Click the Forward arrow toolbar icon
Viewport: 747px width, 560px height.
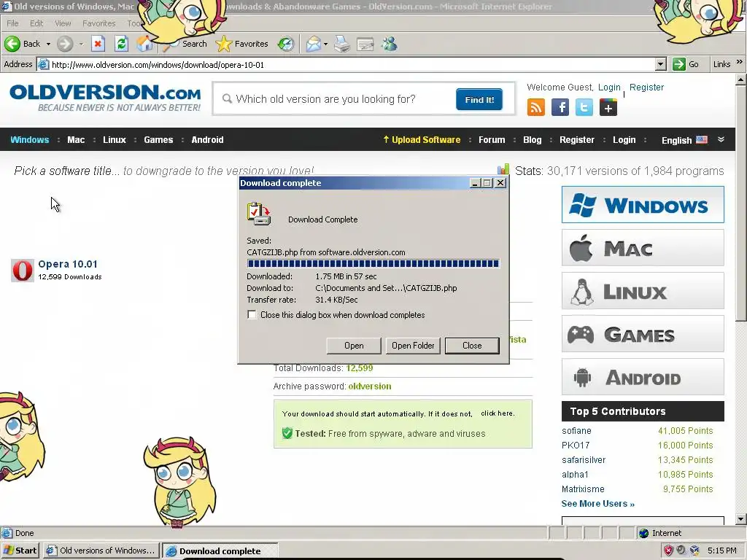65,44
